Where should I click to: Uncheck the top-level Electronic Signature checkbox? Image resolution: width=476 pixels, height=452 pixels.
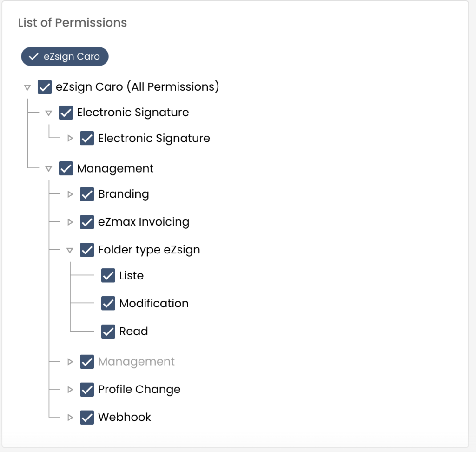coord(66,113)
